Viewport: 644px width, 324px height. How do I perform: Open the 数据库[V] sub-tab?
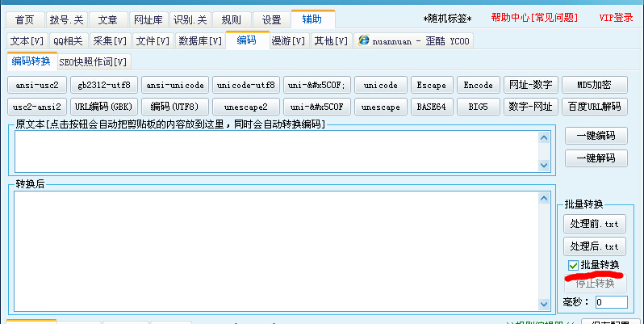click(x=200, y=41)
